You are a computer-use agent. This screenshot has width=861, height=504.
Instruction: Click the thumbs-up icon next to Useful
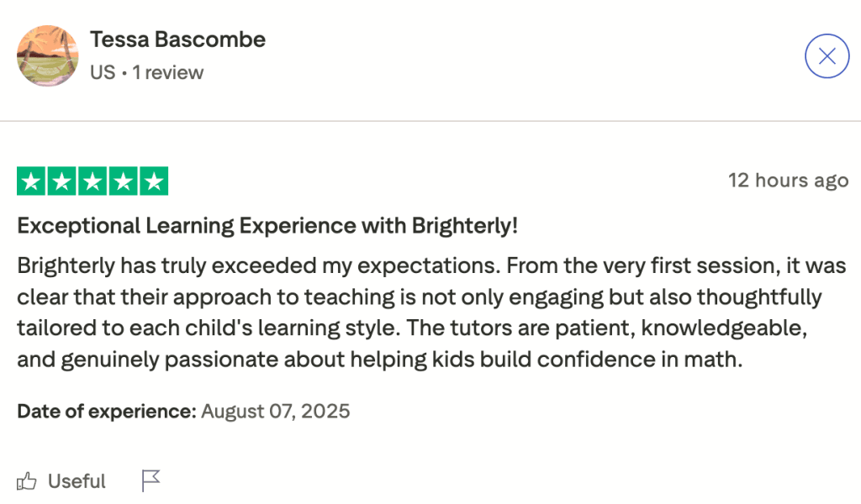[27, 480]
